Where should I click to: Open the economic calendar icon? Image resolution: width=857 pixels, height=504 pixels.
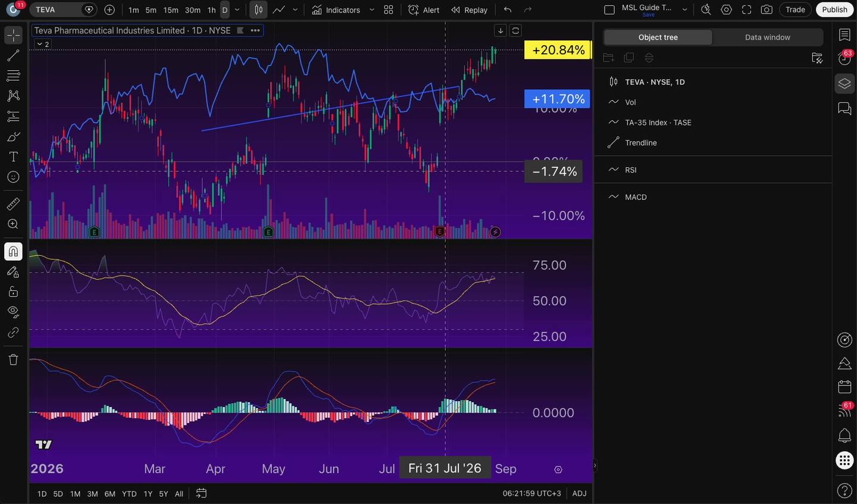click(845, 387)
